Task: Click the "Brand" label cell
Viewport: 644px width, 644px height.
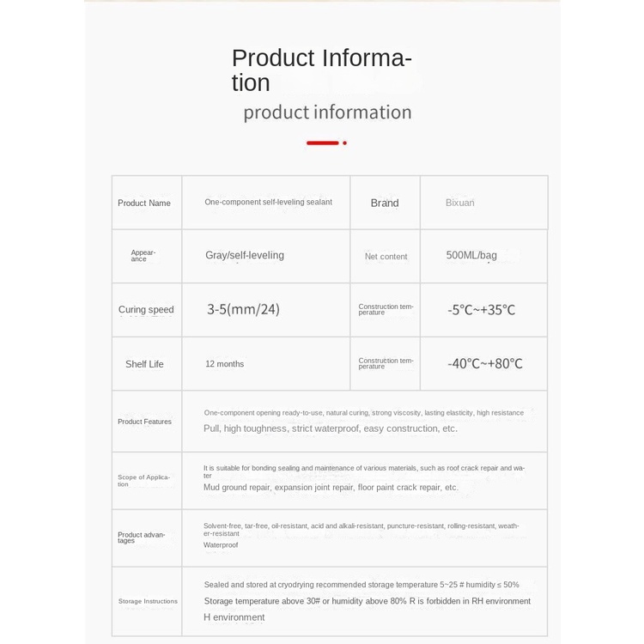Action: 385,204
